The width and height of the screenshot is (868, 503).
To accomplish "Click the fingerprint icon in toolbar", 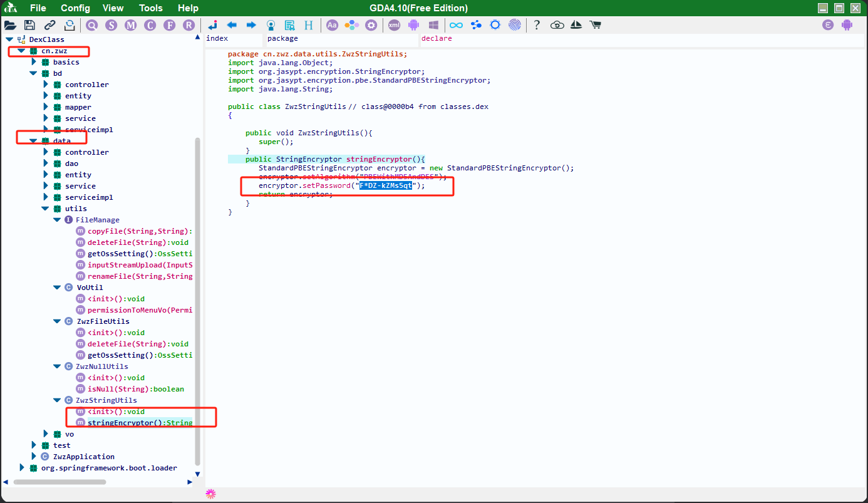I will click(514, 25).
